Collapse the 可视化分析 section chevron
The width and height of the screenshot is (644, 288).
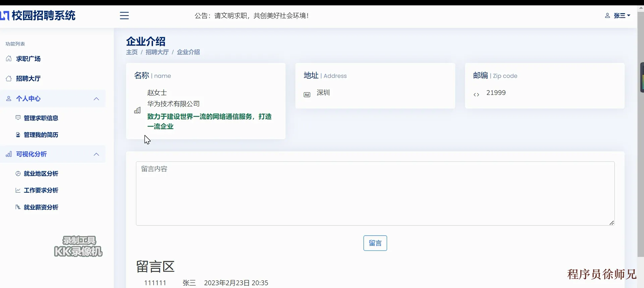tap(96, 154)
